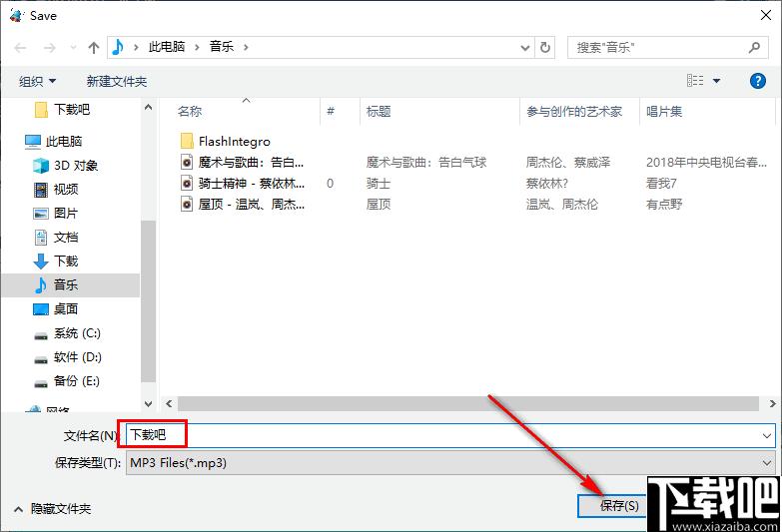Image resolution: width=782 pixels, height=532 pixels.
Task: Sort by # column header
Action: click(x=331, y=111)
